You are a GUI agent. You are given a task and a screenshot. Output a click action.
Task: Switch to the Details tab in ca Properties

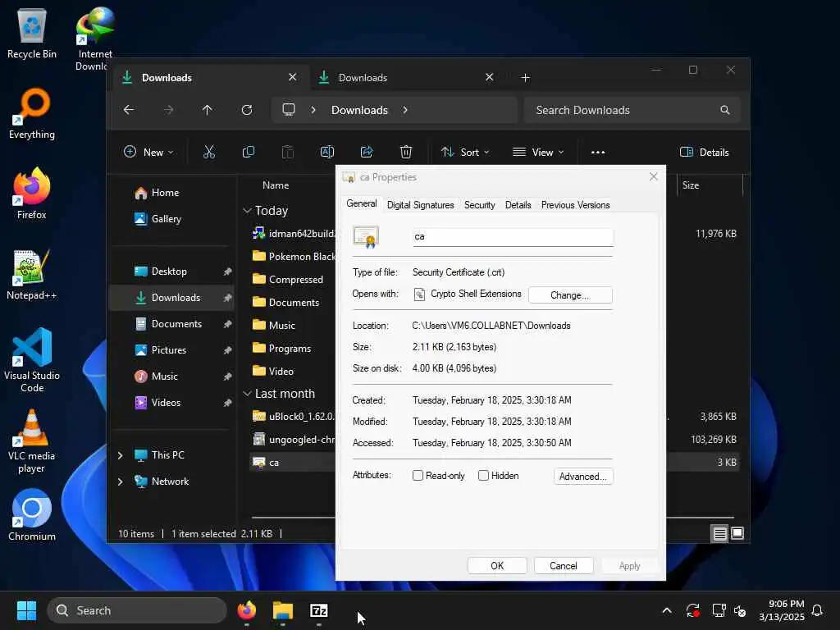pyautogui.click(x=518, y=205)
